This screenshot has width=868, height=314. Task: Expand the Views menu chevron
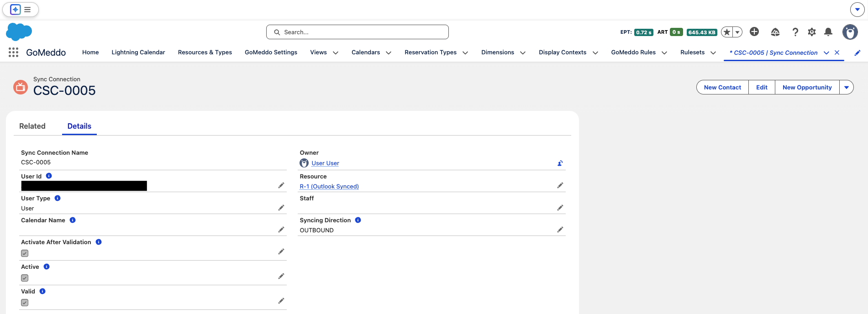336,53
